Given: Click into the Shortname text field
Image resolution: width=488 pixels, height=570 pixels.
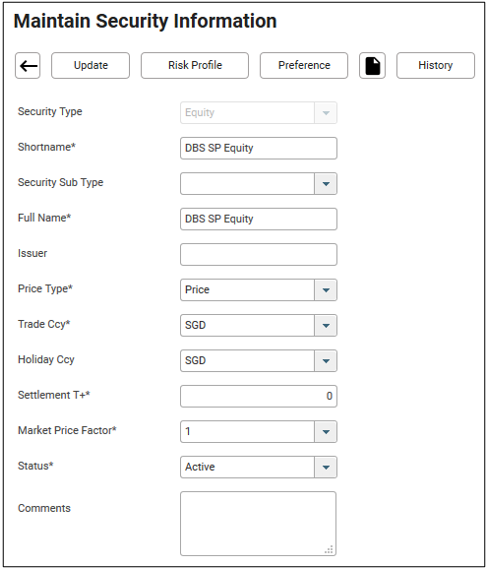Looking at the screenshot, I should click(x=259, y=148).
